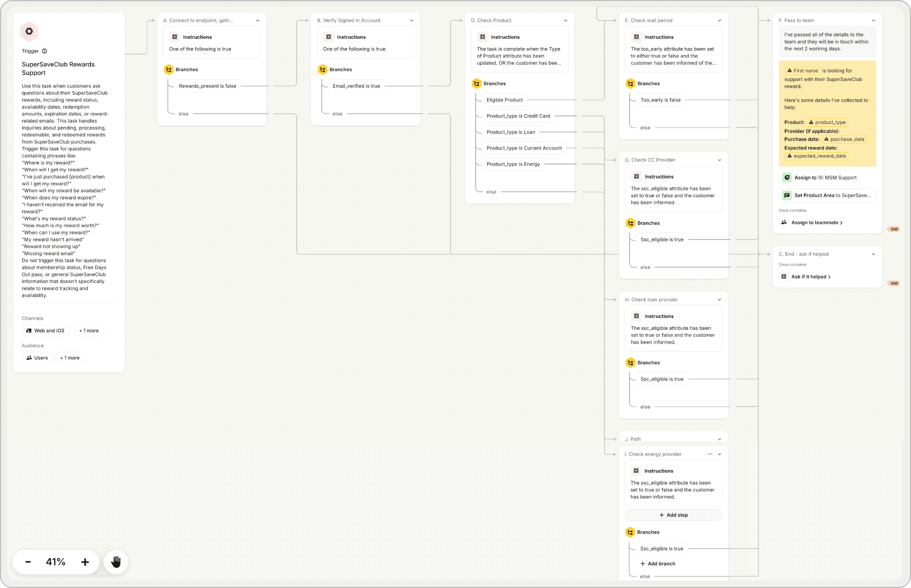
Task: Expand the 'C. End - ask if helped' step
Action: [873, 253]
